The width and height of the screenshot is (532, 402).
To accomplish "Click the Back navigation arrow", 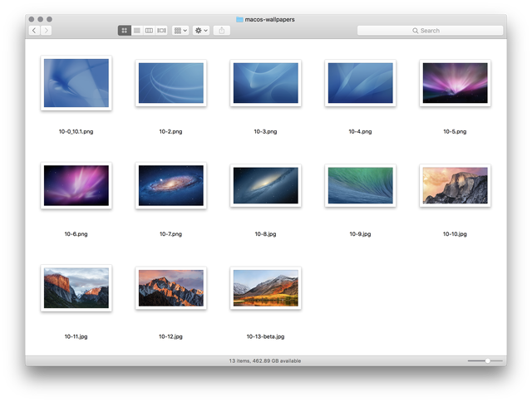I will point(33,31).
